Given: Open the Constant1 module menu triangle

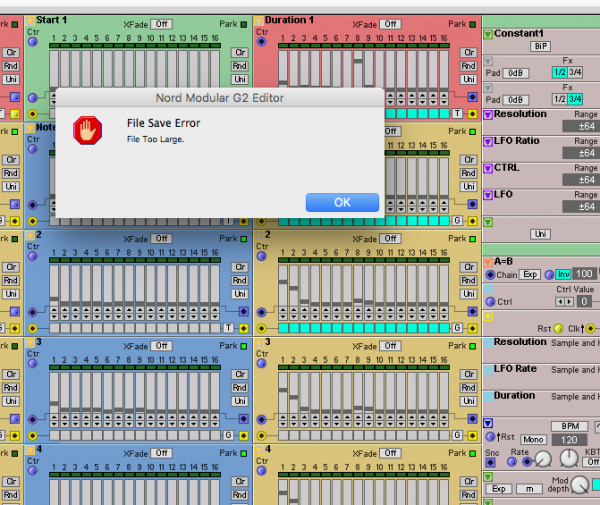Looking at the screenshot, I should tap(488, 34).
